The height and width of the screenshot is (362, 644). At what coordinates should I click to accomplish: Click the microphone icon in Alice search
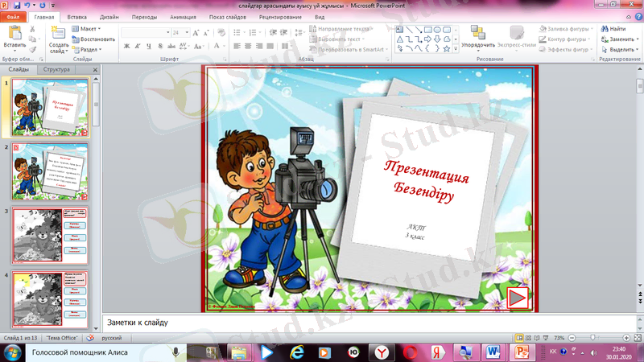point(175,352)
